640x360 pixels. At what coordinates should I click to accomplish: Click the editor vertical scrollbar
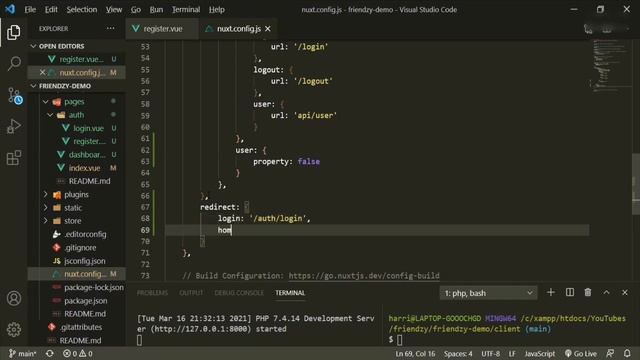click(x=636, y=184)
